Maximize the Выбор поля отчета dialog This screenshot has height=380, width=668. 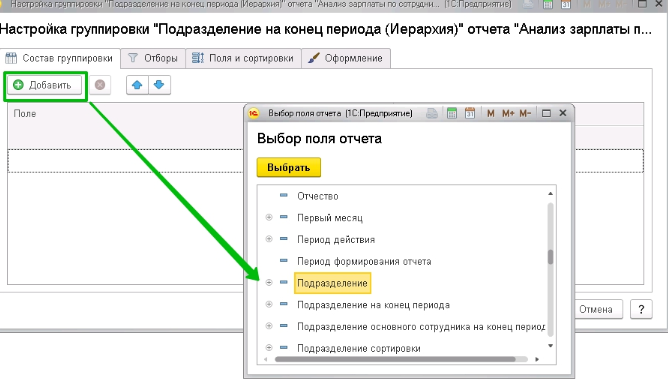pyautogui.click(x=546, y=113)
